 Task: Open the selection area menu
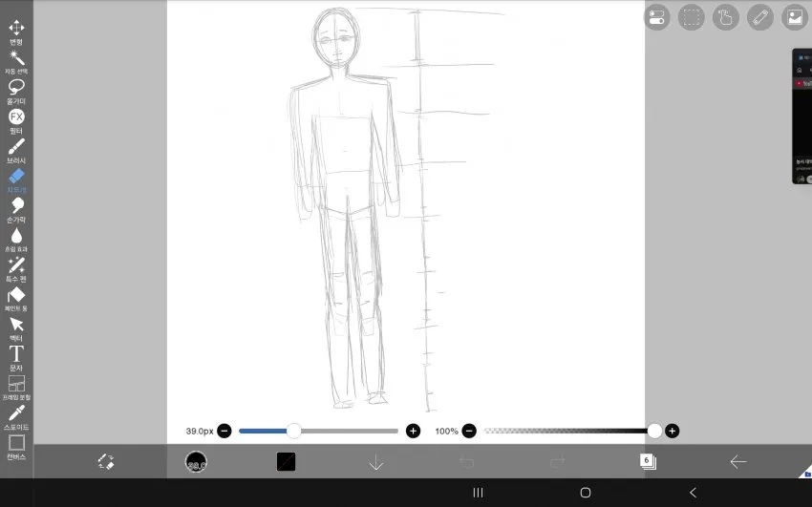coord(692,17)
